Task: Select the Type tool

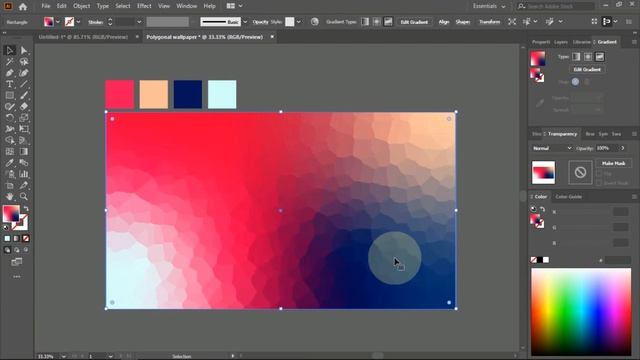Action: tap(9, 84)
